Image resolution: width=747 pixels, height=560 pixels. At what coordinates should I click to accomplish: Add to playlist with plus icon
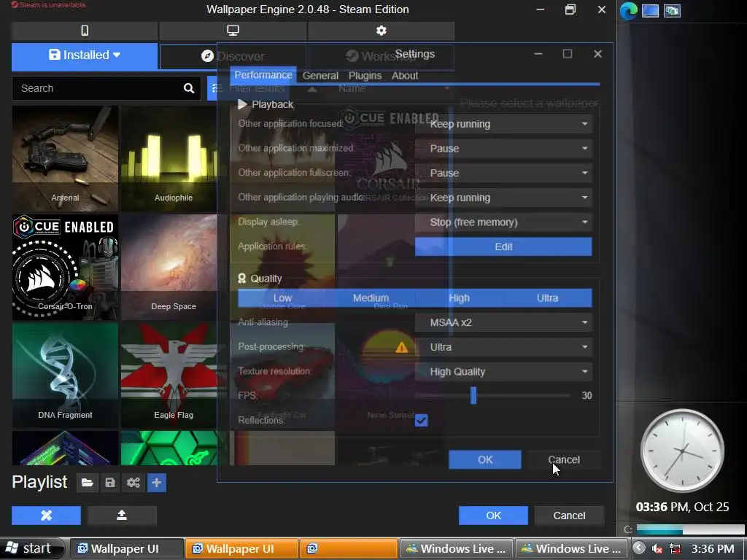click(157, 483)
